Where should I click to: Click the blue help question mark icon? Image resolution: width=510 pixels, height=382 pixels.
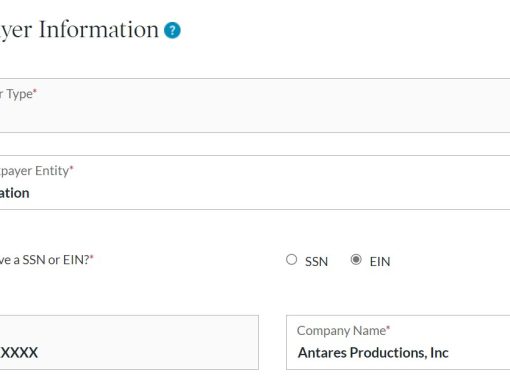[x=172, y=30]
